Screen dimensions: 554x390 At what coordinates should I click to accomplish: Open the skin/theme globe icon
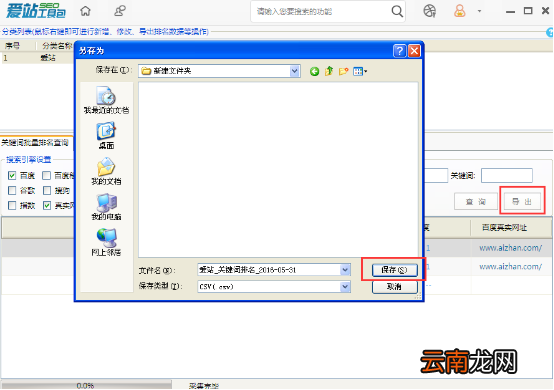[429, 11]
